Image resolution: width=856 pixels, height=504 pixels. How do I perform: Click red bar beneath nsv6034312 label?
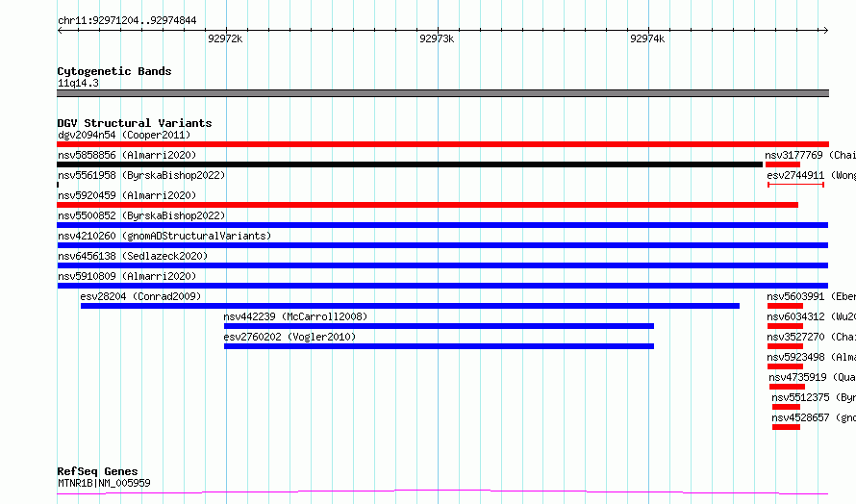785,326
